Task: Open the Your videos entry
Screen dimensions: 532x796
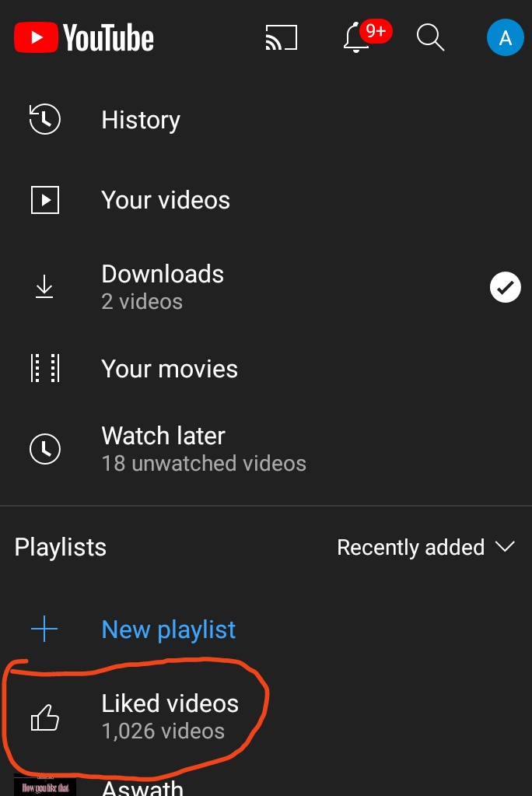Action: [266, 199]
